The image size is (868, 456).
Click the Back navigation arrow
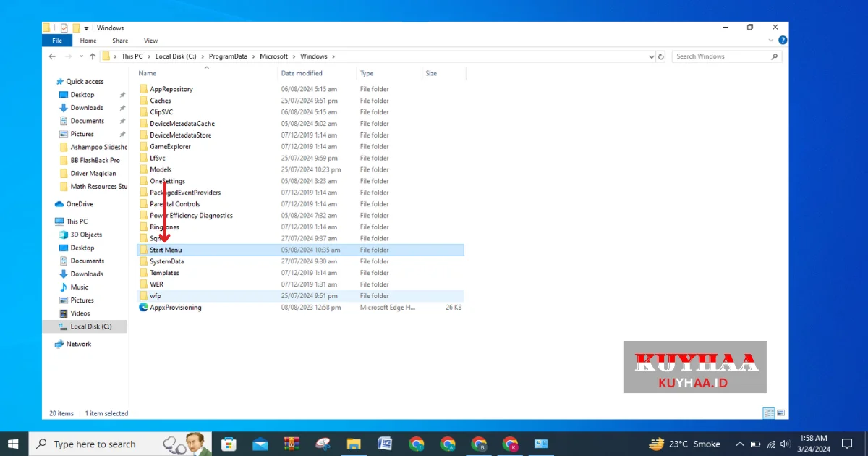(52, 56)
